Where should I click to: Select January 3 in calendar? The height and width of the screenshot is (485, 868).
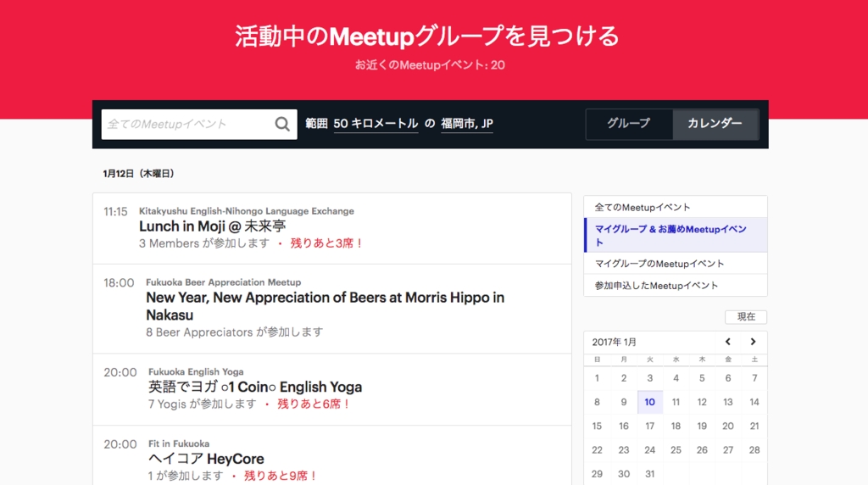(x=650, y=378)
